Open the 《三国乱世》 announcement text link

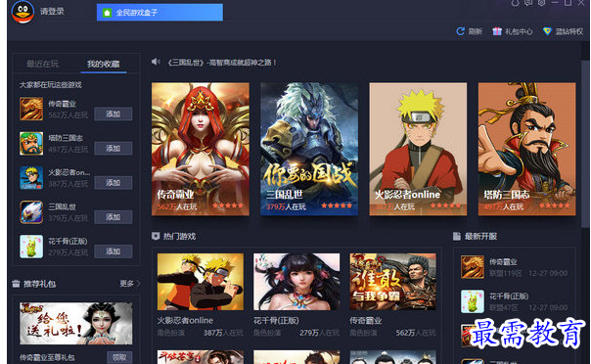point(221,63)
